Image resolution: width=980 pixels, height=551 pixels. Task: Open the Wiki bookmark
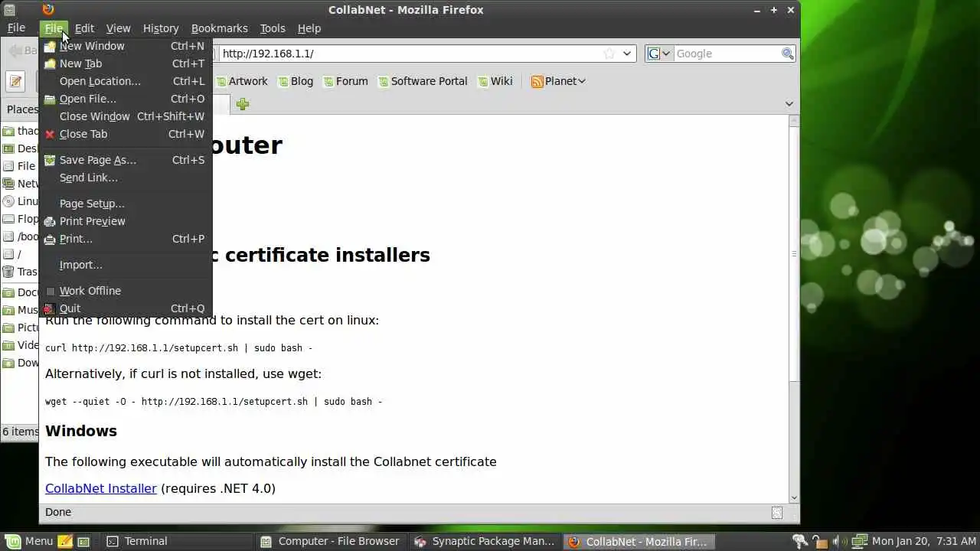tap(495, 81)
